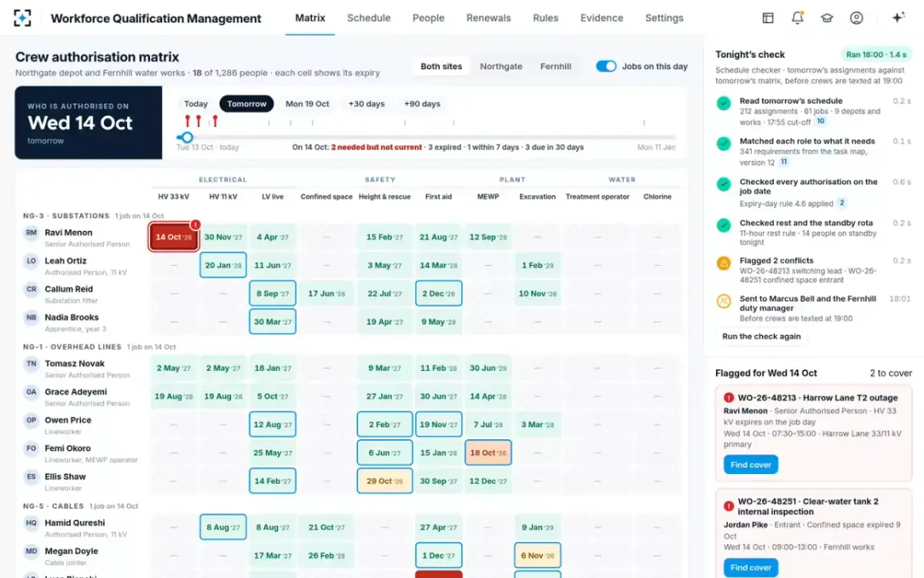Click Owen Price's OP avatar
924x578 pixels.
(x=32, y=421)
